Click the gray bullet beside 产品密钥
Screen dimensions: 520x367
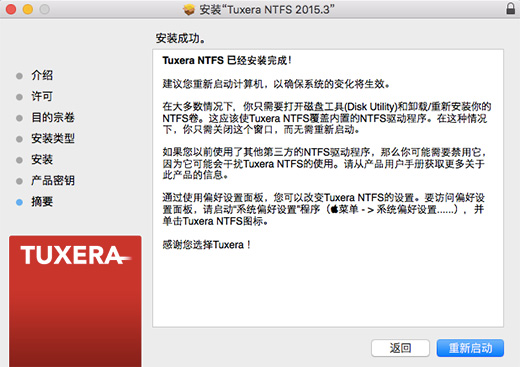click(19, 181)
